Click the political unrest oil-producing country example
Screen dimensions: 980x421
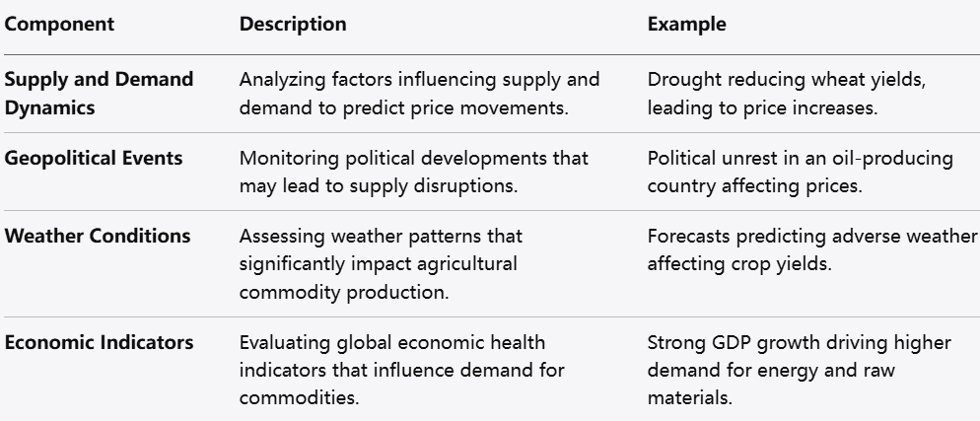point(800,172)
